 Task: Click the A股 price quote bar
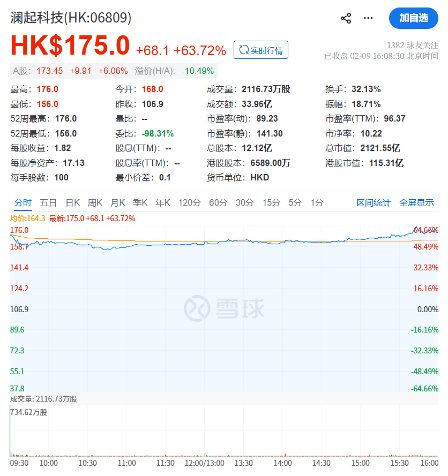[113, 71]
